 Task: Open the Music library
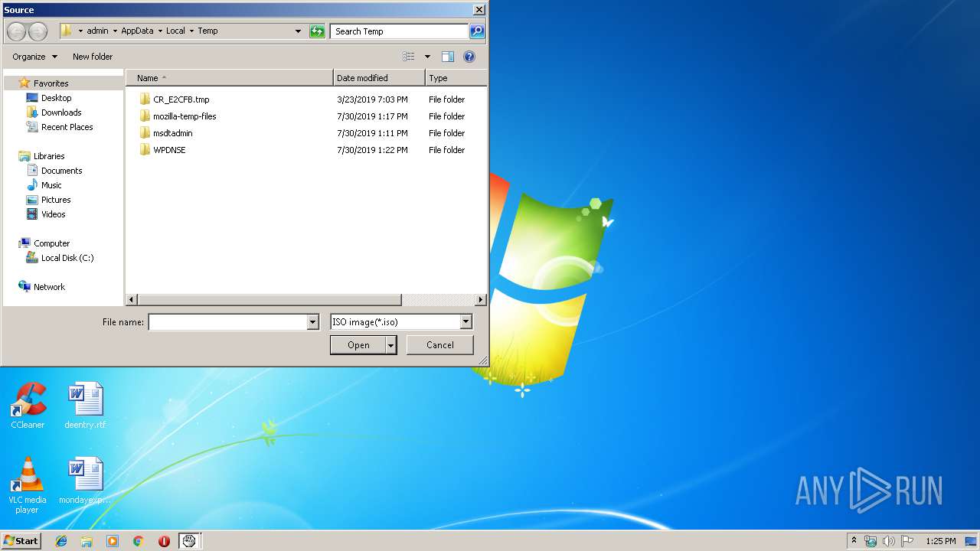click(x=51, y=185)
